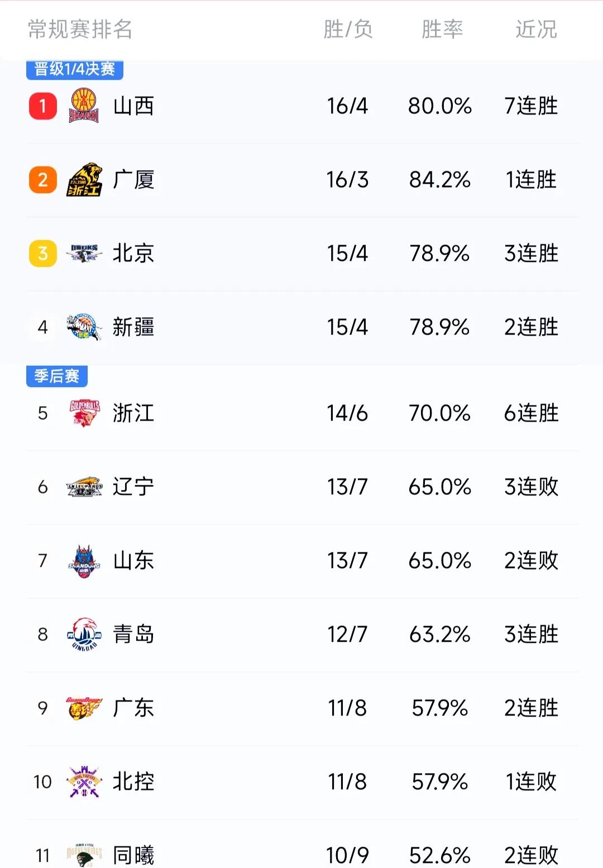
Task: Select the 近况 column header
Action: click(x=536, y=29)
